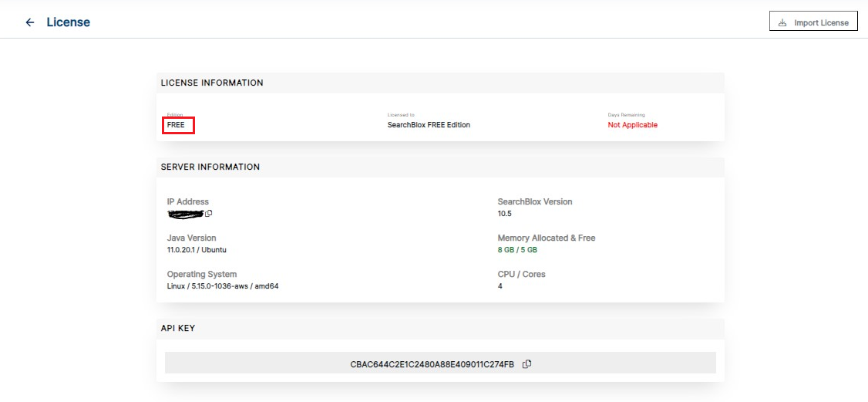Click the Days Remaining label
The width and height of the screenshot is (868, 402).
626,115
